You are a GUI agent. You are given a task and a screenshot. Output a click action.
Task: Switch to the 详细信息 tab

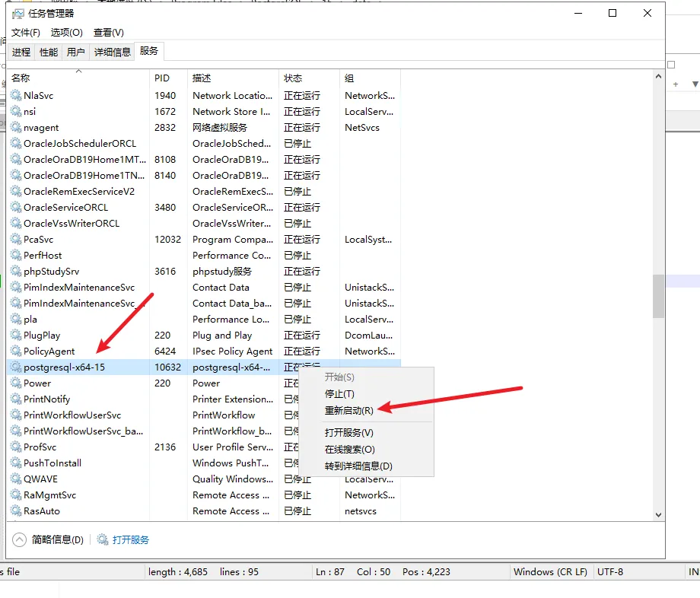[x=112, y=52]
